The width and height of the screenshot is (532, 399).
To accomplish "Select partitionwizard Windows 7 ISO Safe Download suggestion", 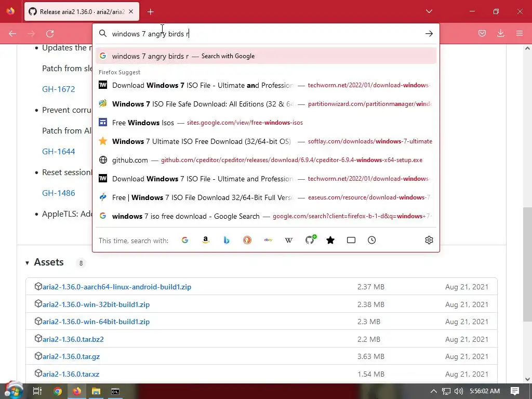I will pyautogui.click(x=266, y=104).
